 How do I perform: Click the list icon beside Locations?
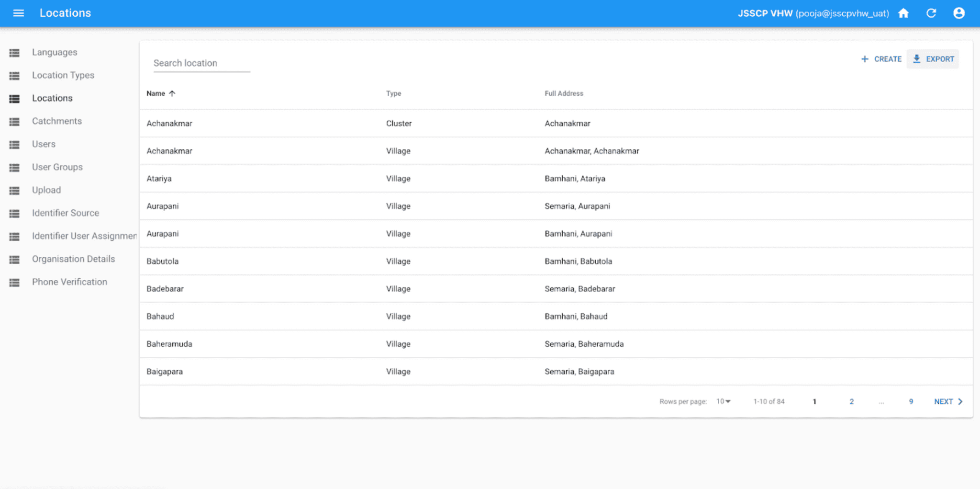tap(14, 99)
